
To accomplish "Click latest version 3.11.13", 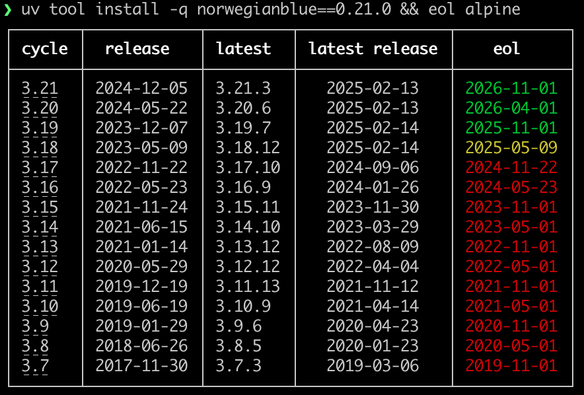I will click(x=248, y=286).
